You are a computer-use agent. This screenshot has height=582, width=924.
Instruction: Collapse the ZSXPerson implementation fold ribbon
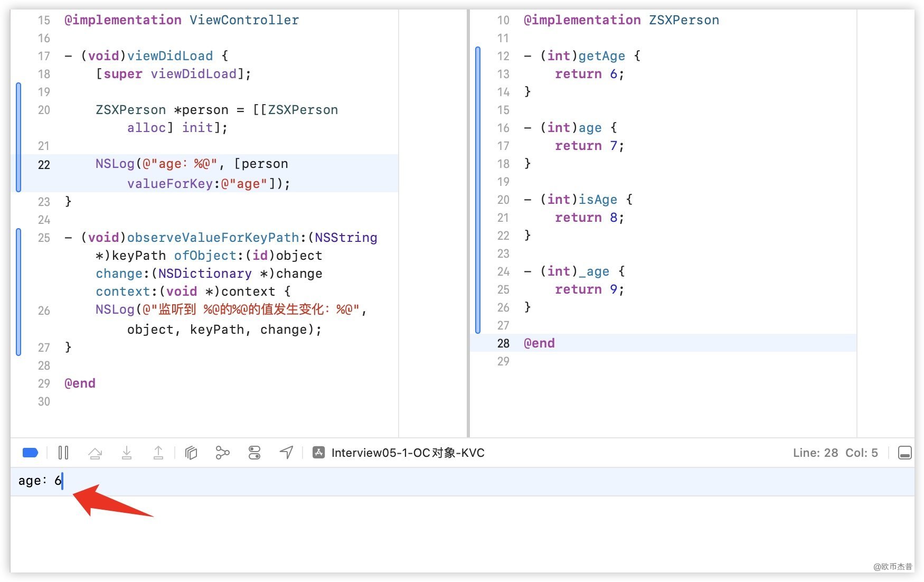point(478,190)
